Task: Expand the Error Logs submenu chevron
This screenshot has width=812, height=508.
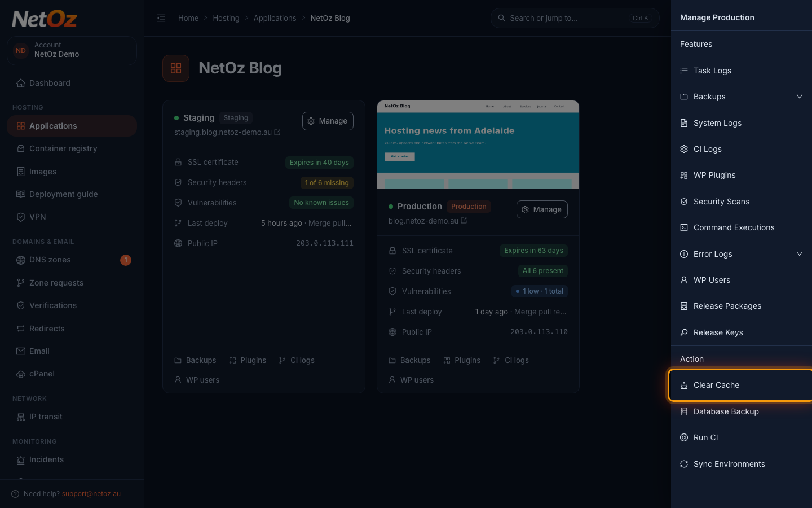Action: [799, 254]
